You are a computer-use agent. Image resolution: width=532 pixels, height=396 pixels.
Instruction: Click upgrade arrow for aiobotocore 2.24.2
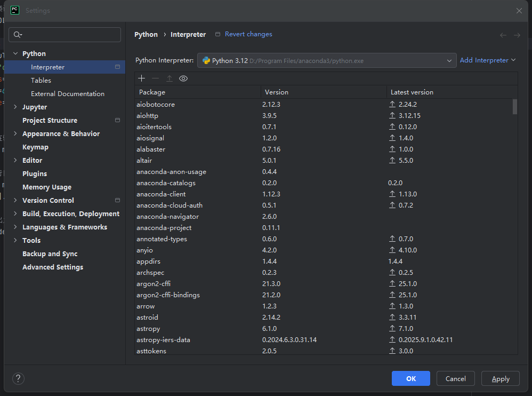392,104
